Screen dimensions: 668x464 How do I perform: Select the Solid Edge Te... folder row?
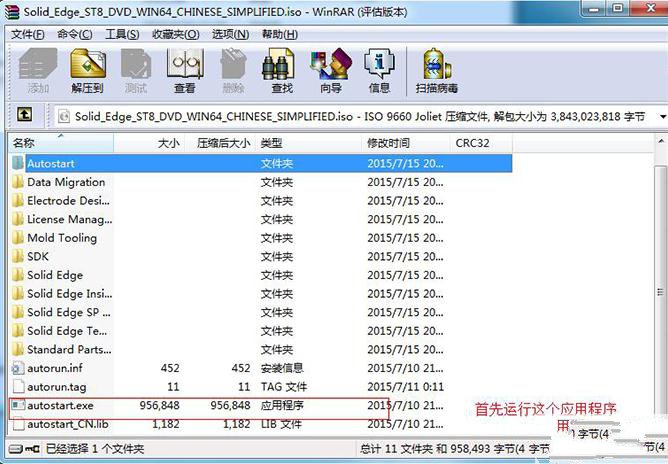[x=261, y=331]
